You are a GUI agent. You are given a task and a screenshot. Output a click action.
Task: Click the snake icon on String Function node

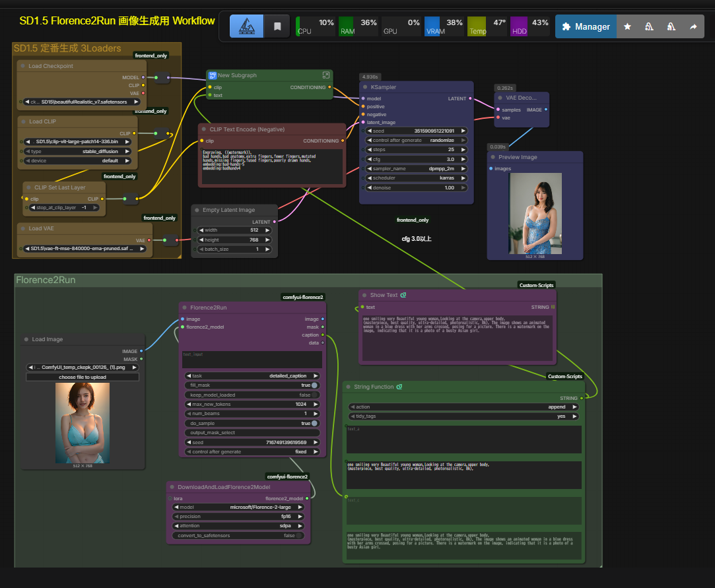tap(399, 387)
